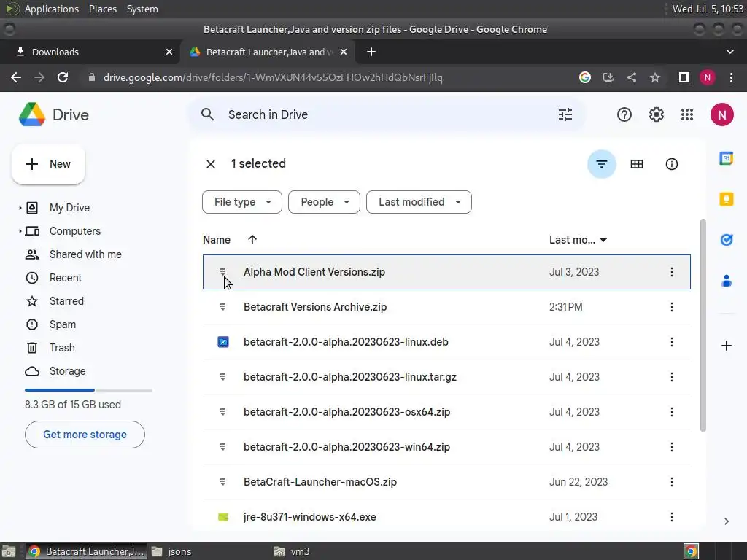This screenshot has height=560, width=747.
Task: Open the Last modified filter dropdown
Action: (x=419, y=202)
